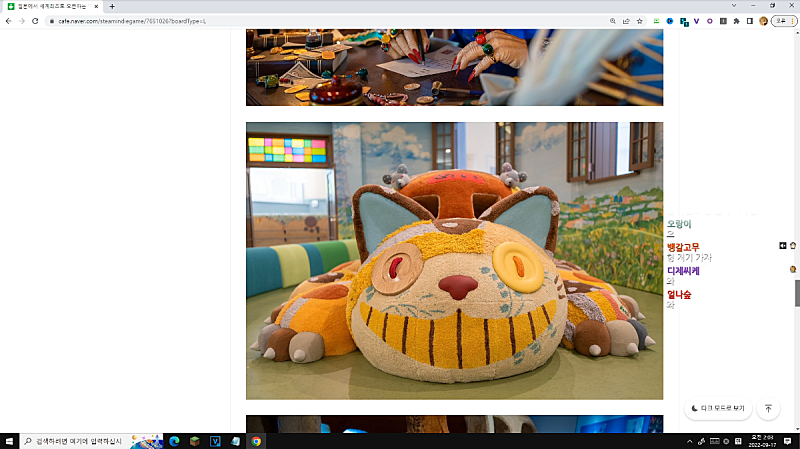
Task: Click the small round avatar near 디제씨케
Action: coord(793,269)
